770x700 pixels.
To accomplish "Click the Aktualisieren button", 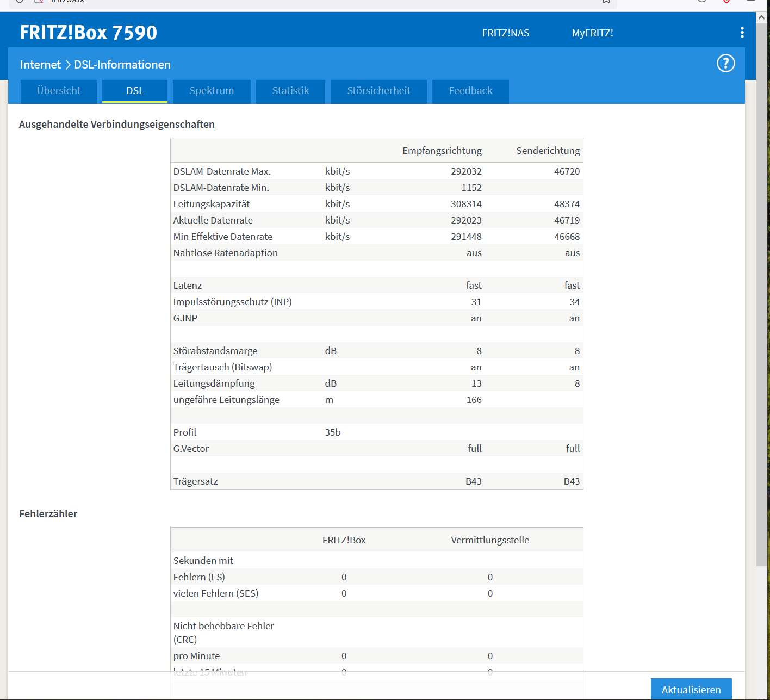I will click(x=691, y=689).
